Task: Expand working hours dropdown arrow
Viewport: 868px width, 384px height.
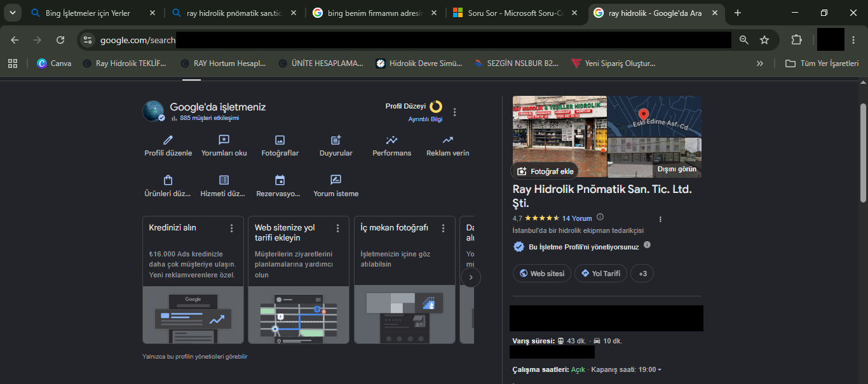Action: pyautogui.click(x=659, y=370)
